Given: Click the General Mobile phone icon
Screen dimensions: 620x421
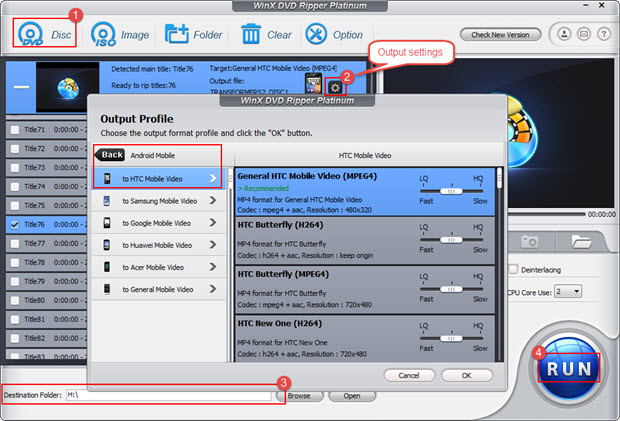Looking at the screenshot, I should [107, 289].
